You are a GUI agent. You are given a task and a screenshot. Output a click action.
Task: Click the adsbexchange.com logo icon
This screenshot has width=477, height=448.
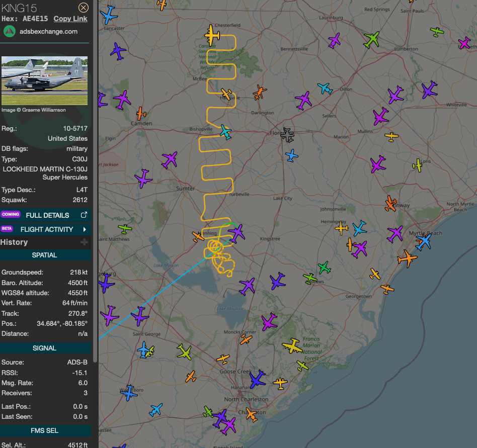(10, 31)
